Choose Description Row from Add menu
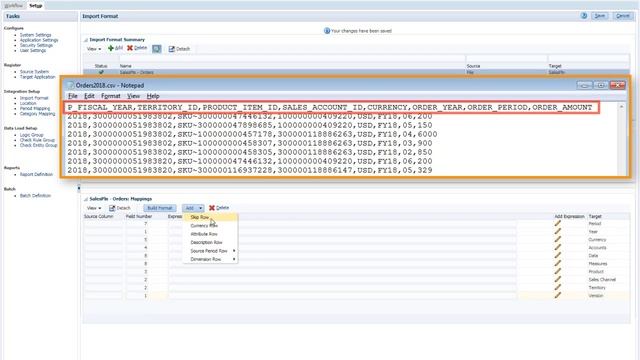640x360 pixels. pos(206,242)
